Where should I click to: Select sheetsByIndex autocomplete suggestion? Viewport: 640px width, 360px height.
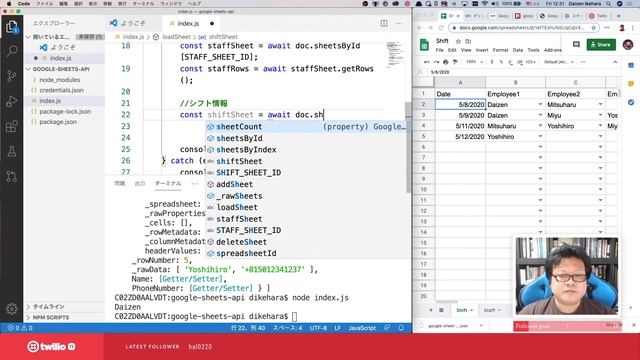[x=306, y=149]
